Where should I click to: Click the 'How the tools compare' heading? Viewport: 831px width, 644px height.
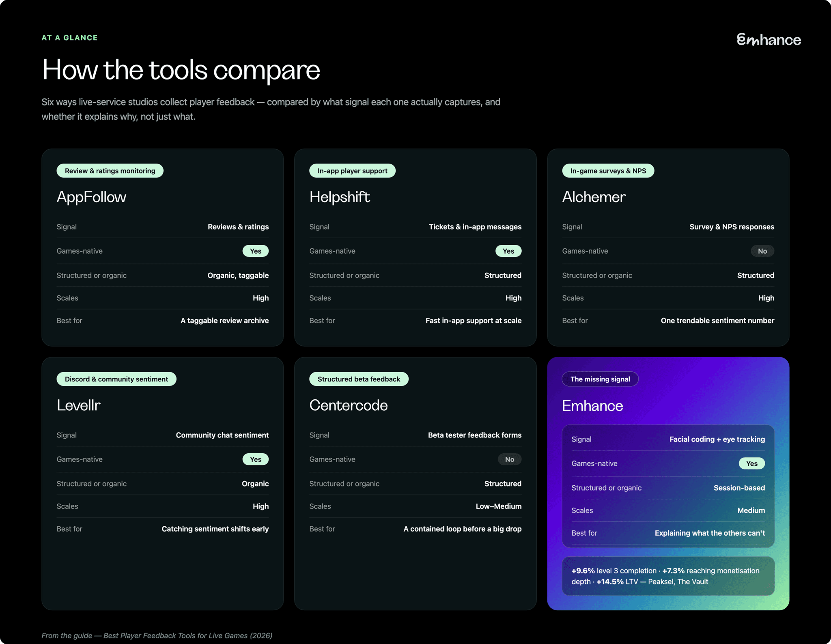(x=181, y=70)
